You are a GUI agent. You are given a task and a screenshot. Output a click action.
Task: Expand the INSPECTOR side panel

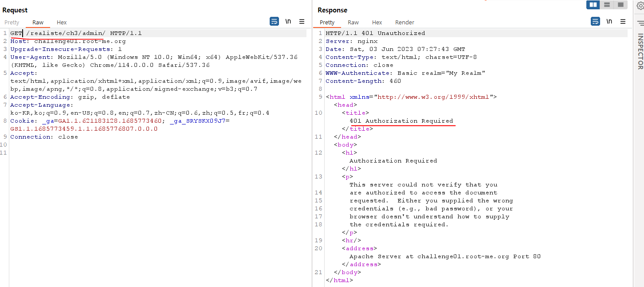[x=640, y=51]
